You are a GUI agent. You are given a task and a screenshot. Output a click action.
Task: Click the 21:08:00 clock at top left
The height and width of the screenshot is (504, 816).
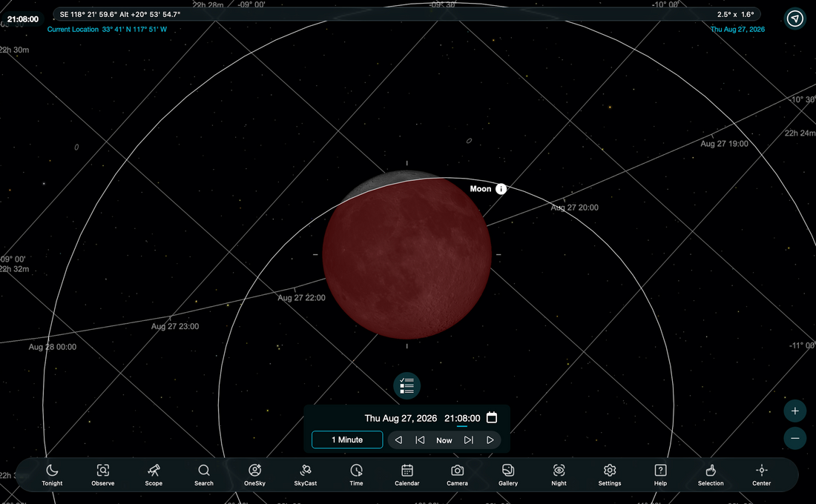pyautogui.click(x=23, y=19)
